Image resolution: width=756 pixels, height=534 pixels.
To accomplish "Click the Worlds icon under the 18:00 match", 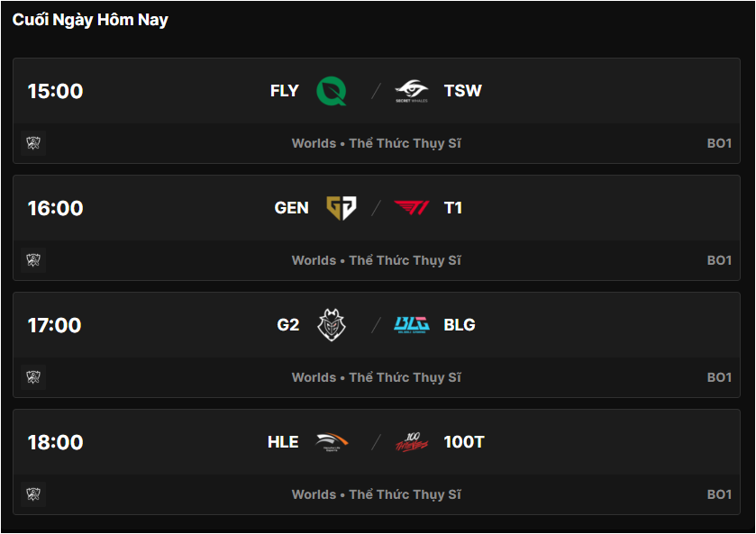I will [x=33, y=494].
